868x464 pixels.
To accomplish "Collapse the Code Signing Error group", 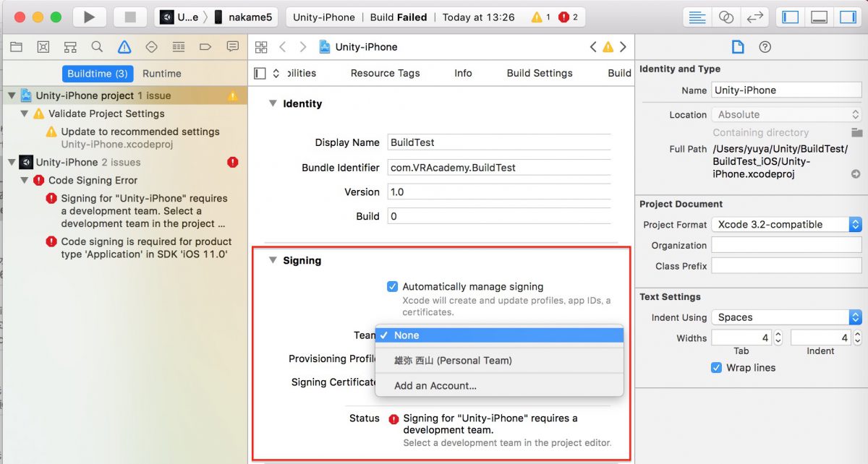I will (25, 180).
